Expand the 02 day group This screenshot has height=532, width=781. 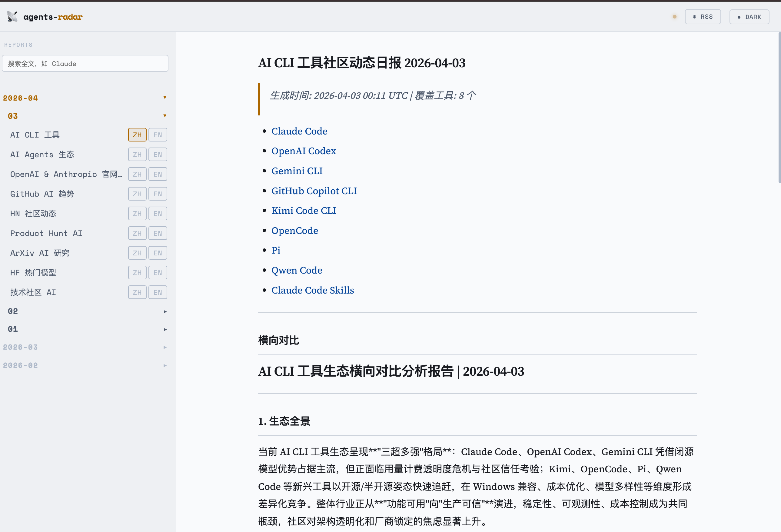tap(87, 311)
